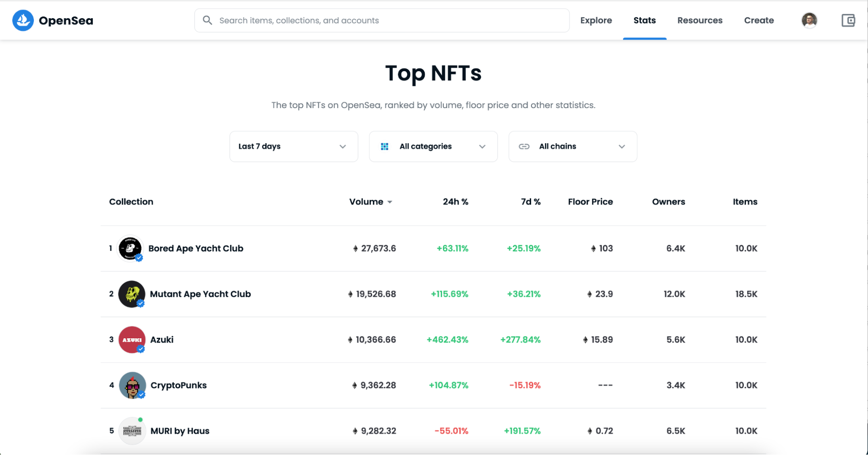Click the -15.19% 7d change
The width and height of the screenshot is (868, 455).
[525, 385]
